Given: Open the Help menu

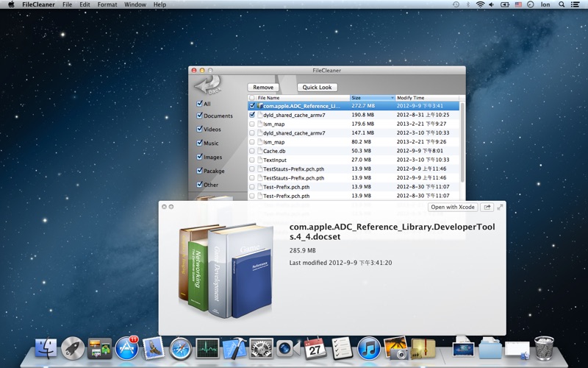Looking at the screenshot, I should [159, 4].
